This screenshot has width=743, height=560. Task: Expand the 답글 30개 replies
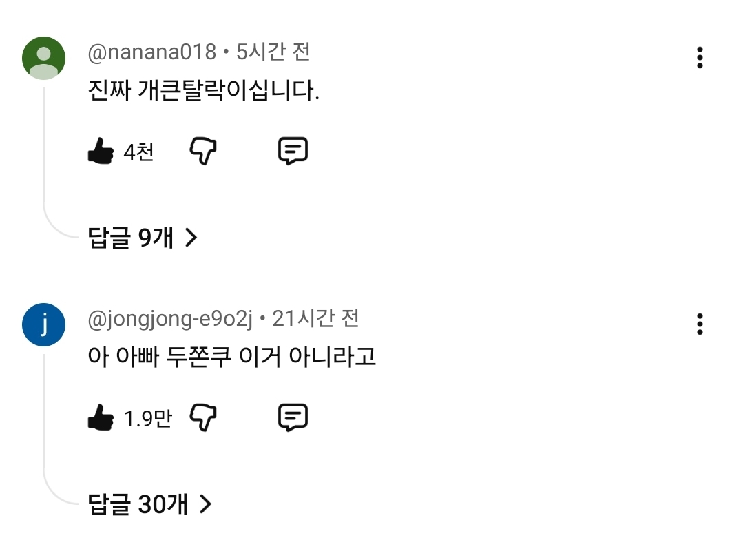(138, 505)
